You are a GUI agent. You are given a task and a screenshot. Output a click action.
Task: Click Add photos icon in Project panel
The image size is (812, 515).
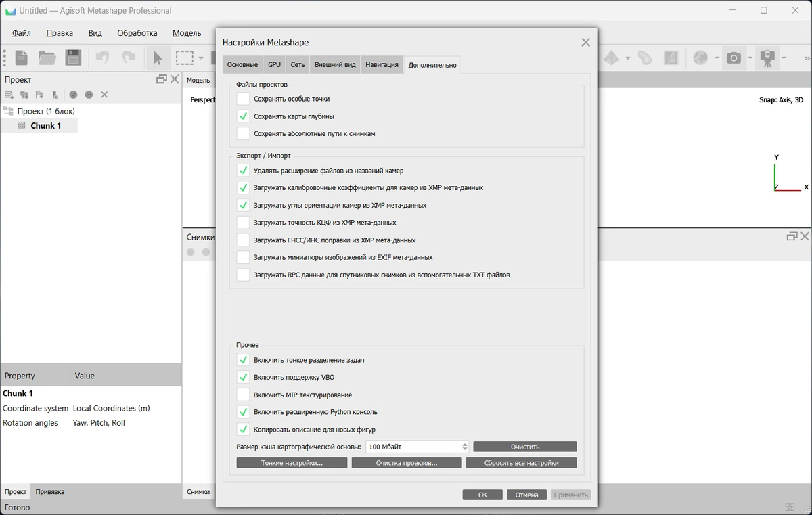pyautogui.click(x=24, y=95)
